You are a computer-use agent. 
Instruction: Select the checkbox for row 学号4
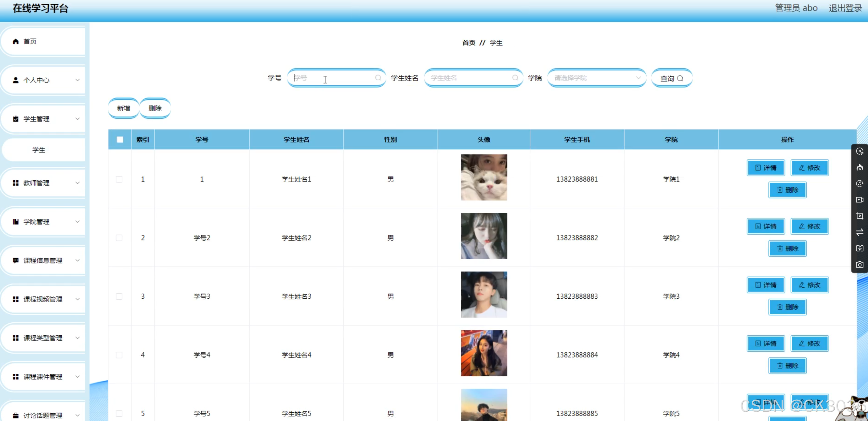[x=119, y=355]
